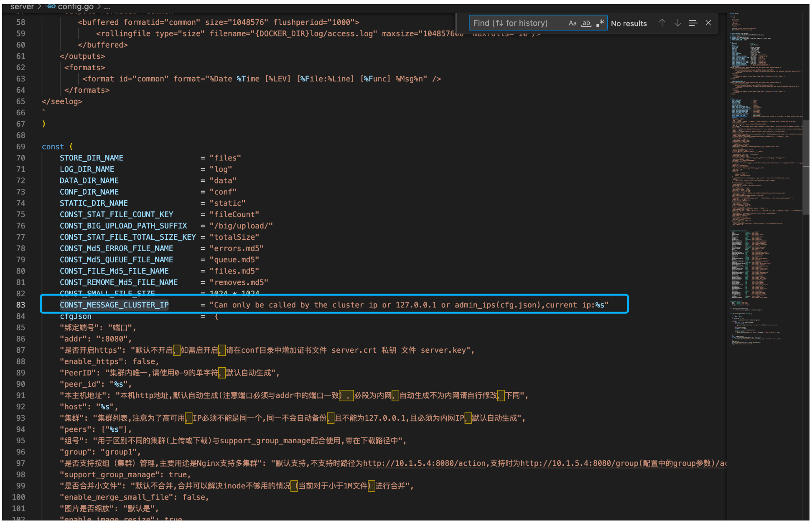Screen dimensions: 812x523
Task: Click the Go file icon in the breadcrumb
Action: point(51,7)
